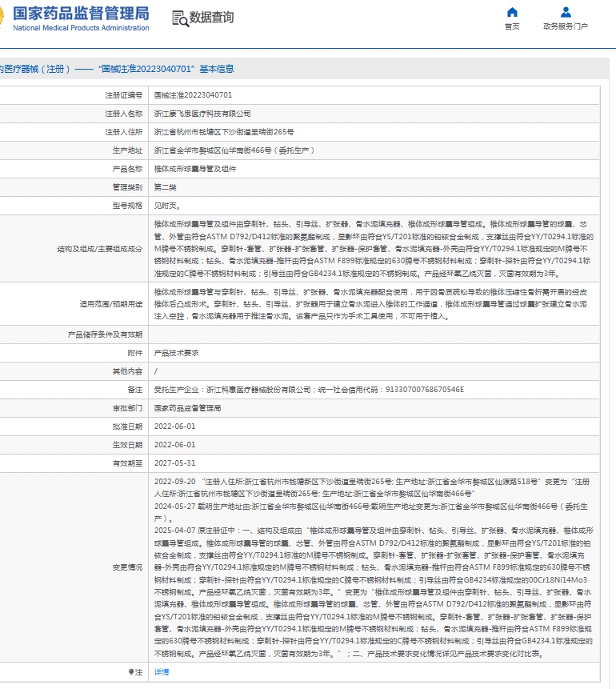This screenshot has height=689, width=616.
Task: Click the 附件 value 产品技术要求
Action: (176, 353)
